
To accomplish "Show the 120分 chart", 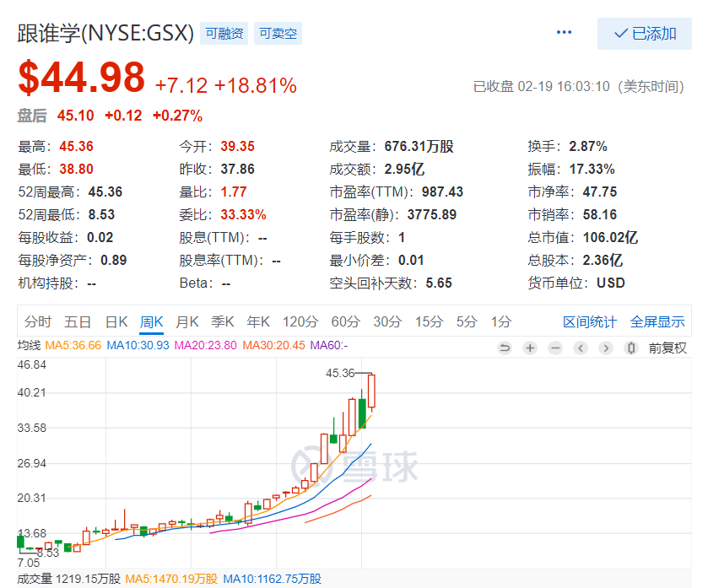I will tap(300, 321).
